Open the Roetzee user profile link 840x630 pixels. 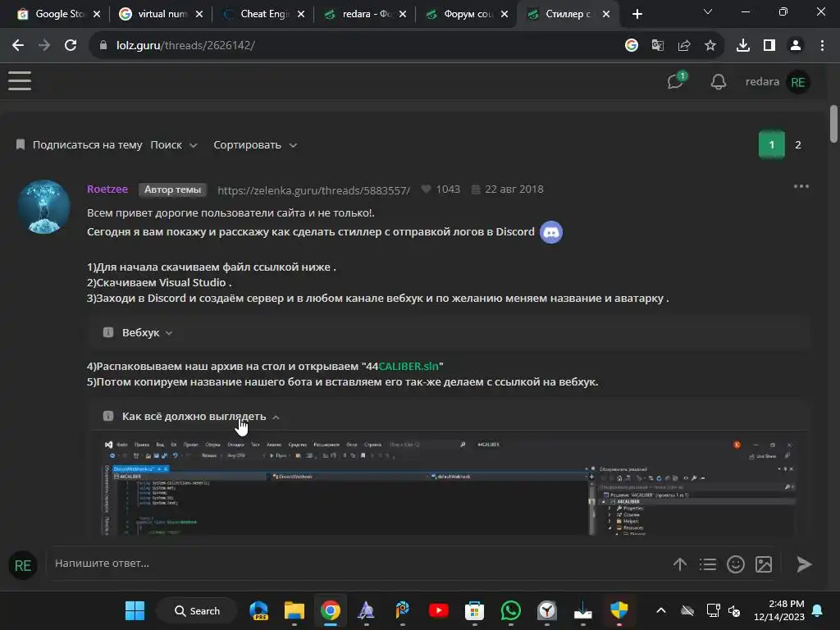point(107,189)
